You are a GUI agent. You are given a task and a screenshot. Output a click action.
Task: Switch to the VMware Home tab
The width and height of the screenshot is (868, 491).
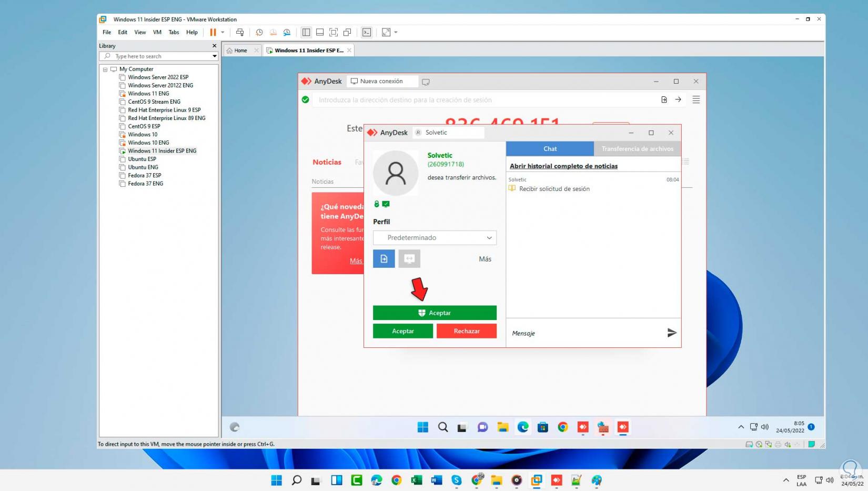240,51
